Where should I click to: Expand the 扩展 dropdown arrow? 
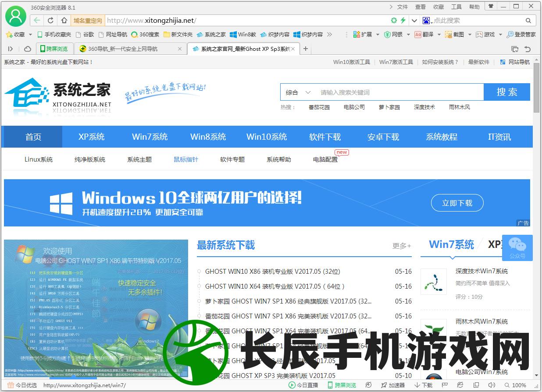[x=378, y=34]
